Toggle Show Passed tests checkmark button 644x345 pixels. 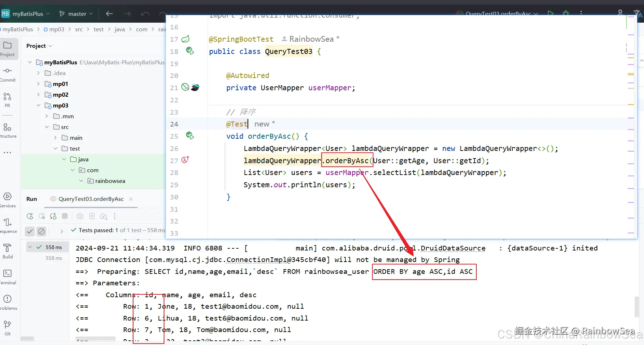tap(30, 231)
